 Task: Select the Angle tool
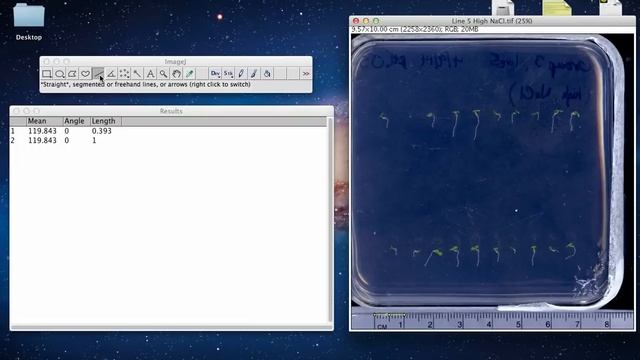[x=111, y=73]
